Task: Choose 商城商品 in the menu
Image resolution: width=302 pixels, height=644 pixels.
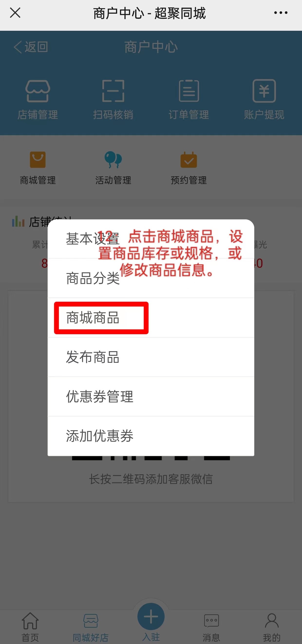Action: (151, 318)
